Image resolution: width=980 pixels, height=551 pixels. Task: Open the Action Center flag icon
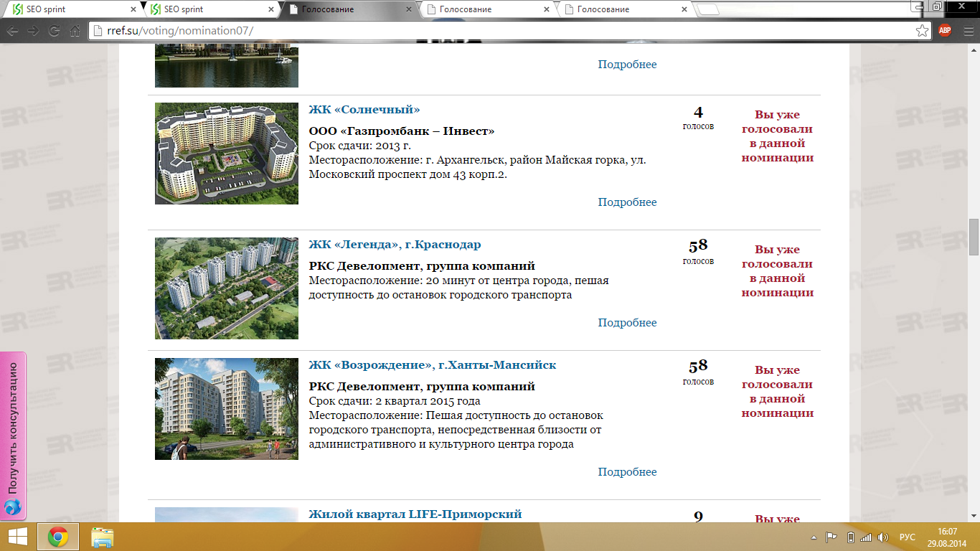click(x=831, y=537)
